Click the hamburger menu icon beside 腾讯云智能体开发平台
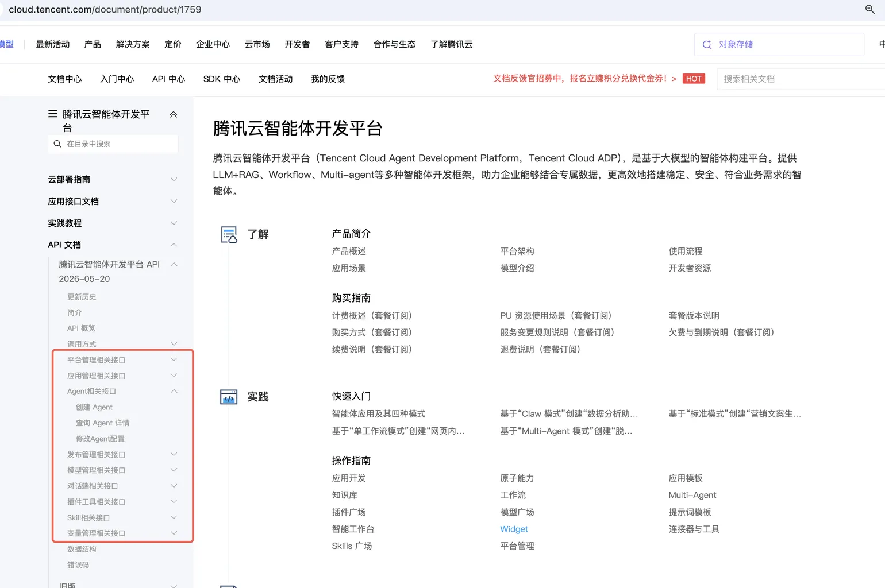 pos(53,114)
